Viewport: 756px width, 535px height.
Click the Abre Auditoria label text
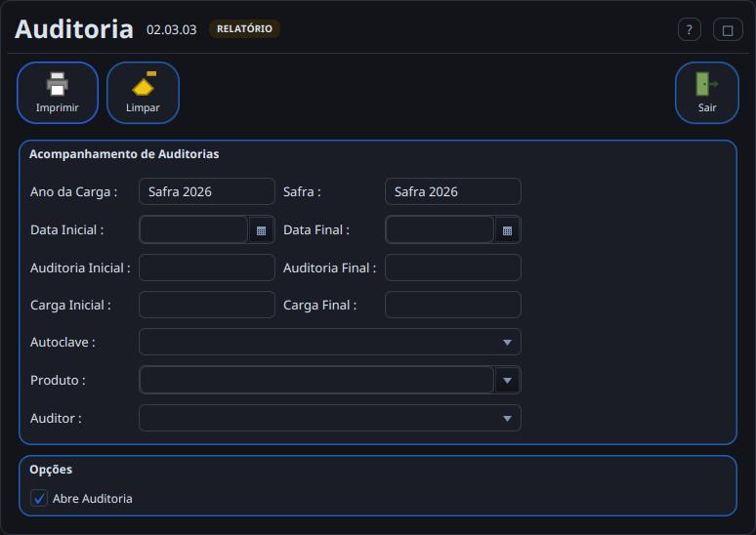pyautogui.click(x=93, y=498)
